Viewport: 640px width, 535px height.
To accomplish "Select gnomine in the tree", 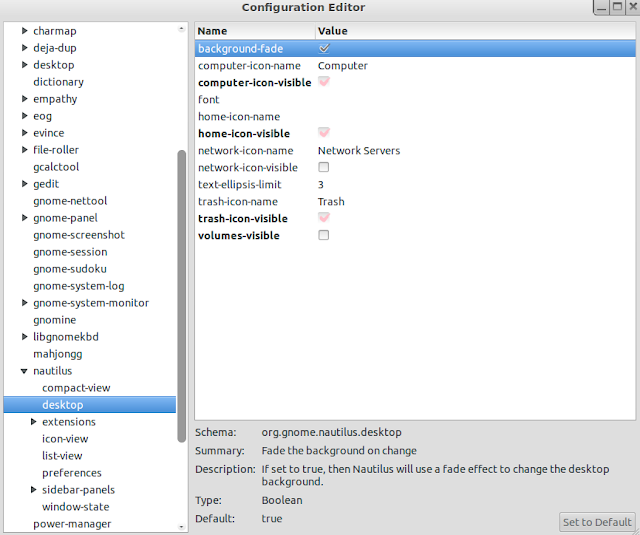I will [x=55, y=320].
